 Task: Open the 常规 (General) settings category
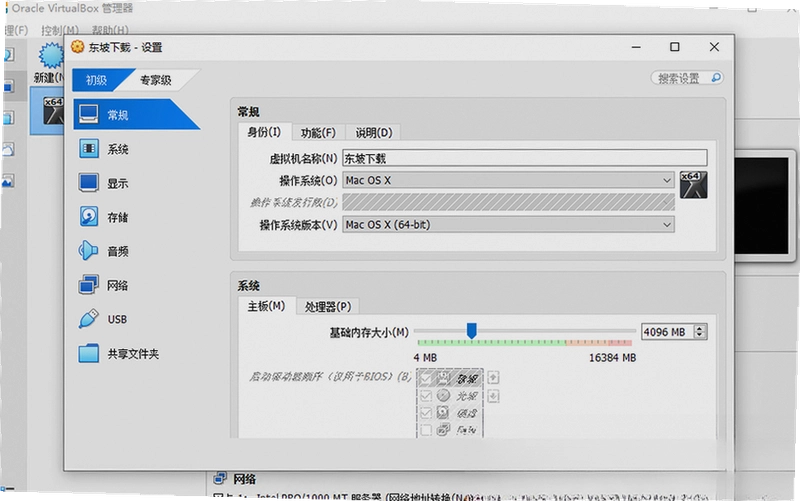pos(137,115)
